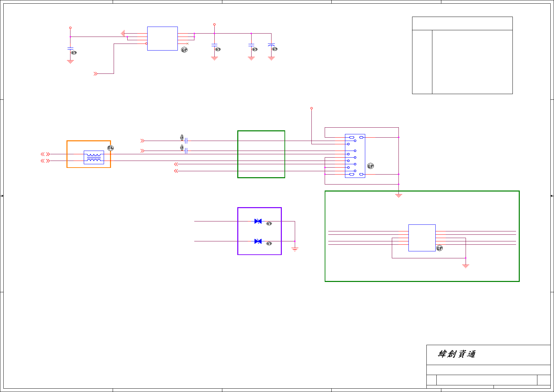Click the blue connector block with pin circles
The height and width of the screenshot is (392, 554).
coord(355,156)
